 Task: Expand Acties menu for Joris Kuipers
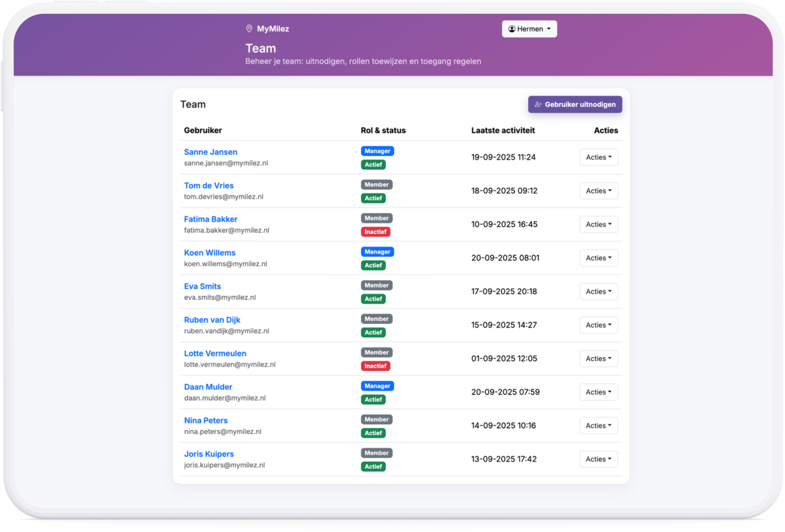599,459
